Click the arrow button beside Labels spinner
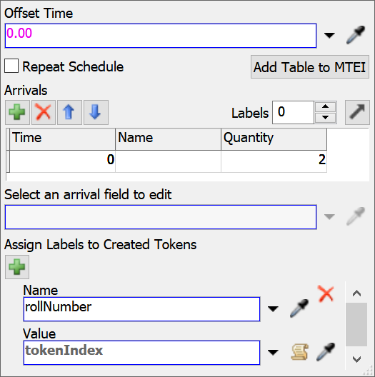Screen dimensions: 375x377 pyautogui.click(x=357, y=112)
